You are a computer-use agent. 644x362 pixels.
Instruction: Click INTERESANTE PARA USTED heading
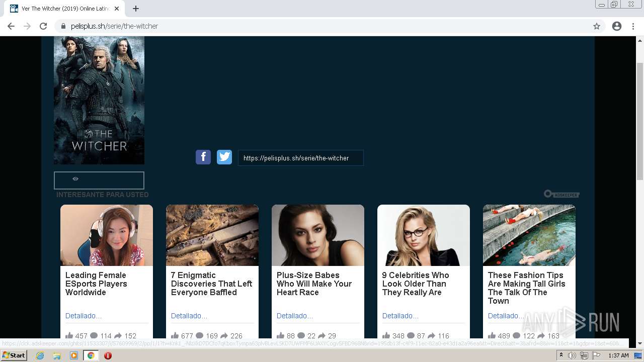tap(103, 195)
